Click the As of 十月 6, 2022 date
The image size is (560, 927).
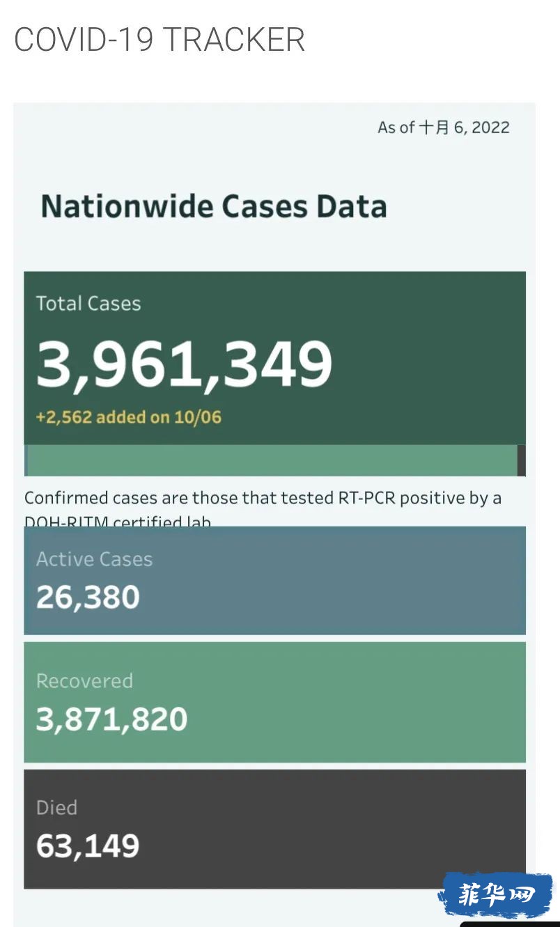[x=444, y=127]
